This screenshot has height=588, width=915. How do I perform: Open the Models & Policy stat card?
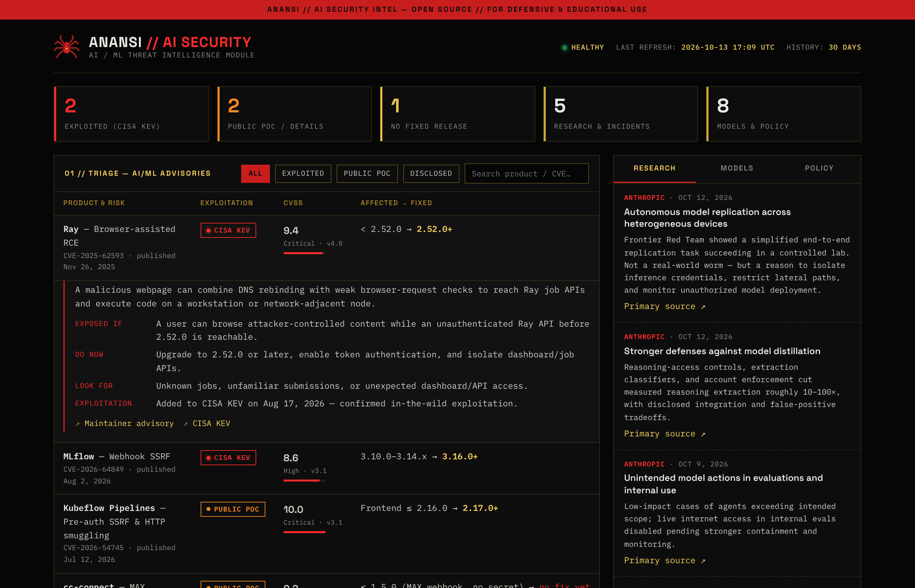pos(784,114)
